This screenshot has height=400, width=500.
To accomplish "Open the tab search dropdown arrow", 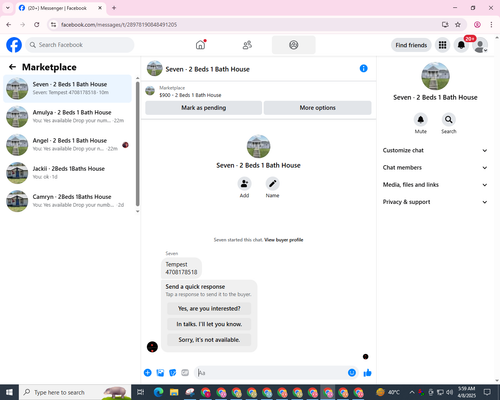I will pos(8,8).
